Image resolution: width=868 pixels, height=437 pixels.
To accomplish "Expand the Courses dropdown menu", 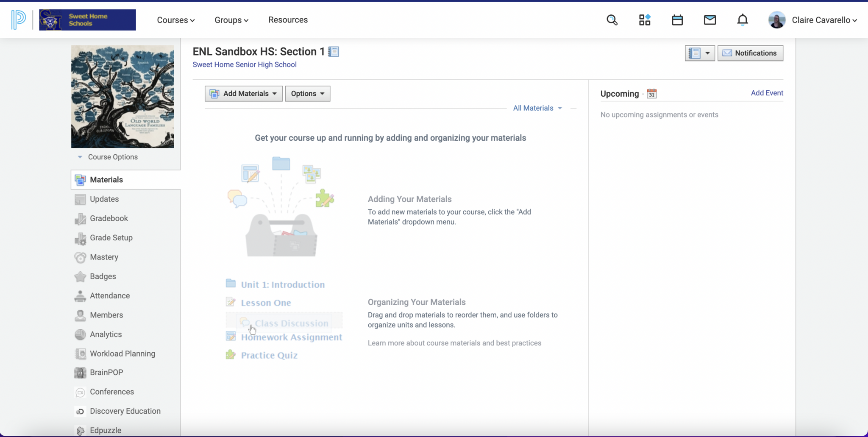I will click(175, 20).
